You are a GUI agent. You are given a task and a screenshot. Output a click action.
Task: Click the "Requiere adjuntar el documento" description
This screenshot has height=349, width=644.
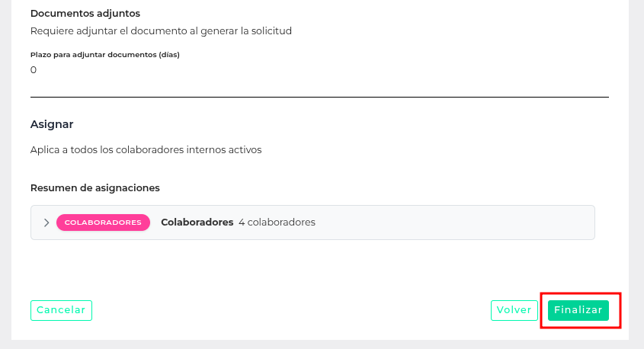pyautogui.click(x=161, y=31)
